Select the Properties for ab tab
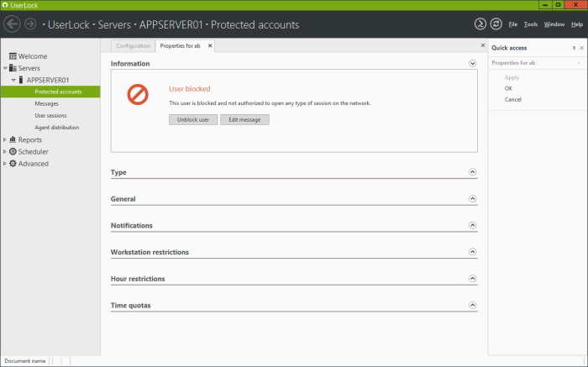The height and width of the screenshot is (367, 588). [180, 45]
